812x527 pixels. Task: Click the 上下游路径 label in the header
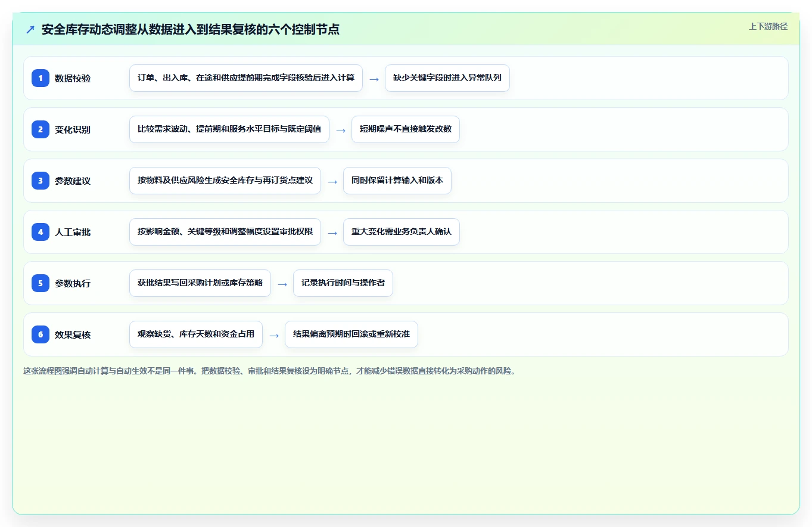click(x=768, y=26)
